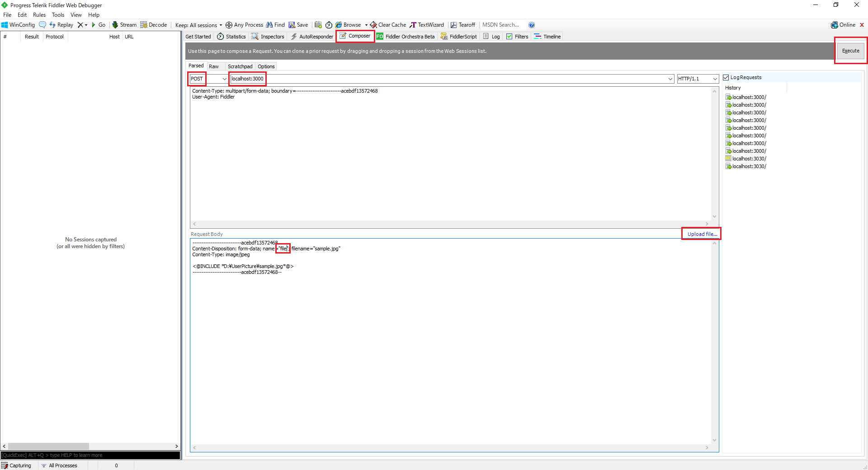Sort sessions by the Result column
Screen dimensions: 868x470
32,37
